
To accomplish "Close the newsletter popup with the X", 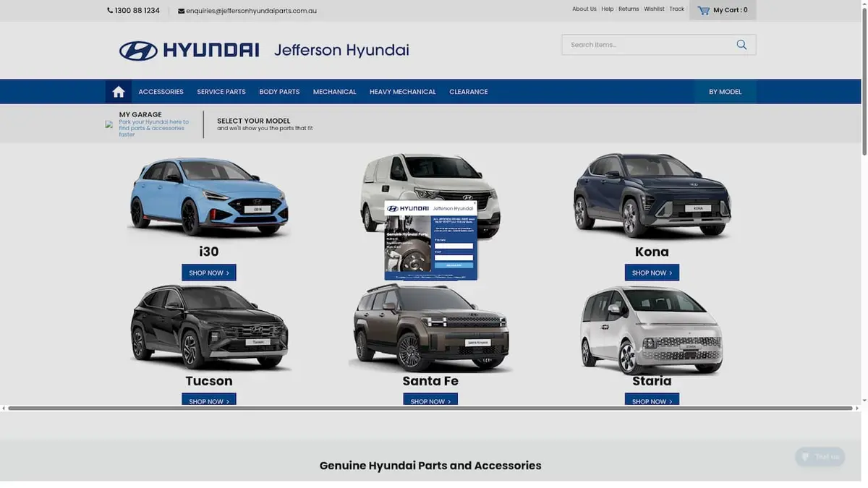I will click(x=475, y=203).
